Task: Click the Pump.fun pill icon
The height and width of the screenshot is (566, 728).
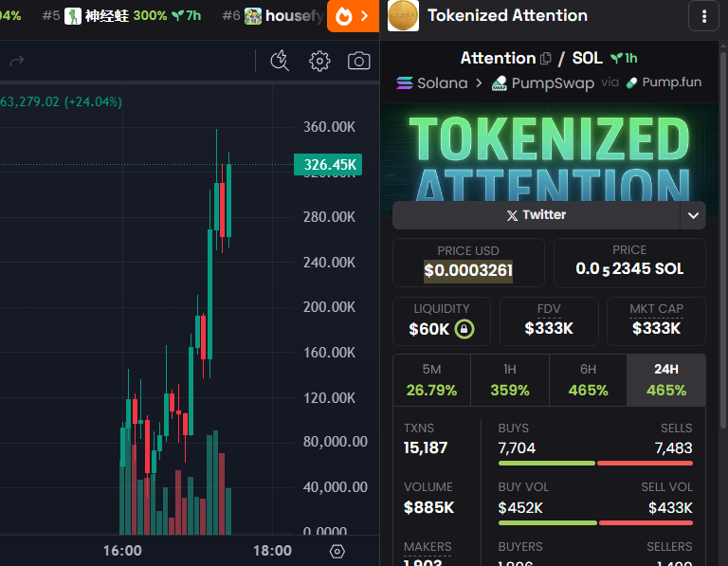Action: (631, 83)
